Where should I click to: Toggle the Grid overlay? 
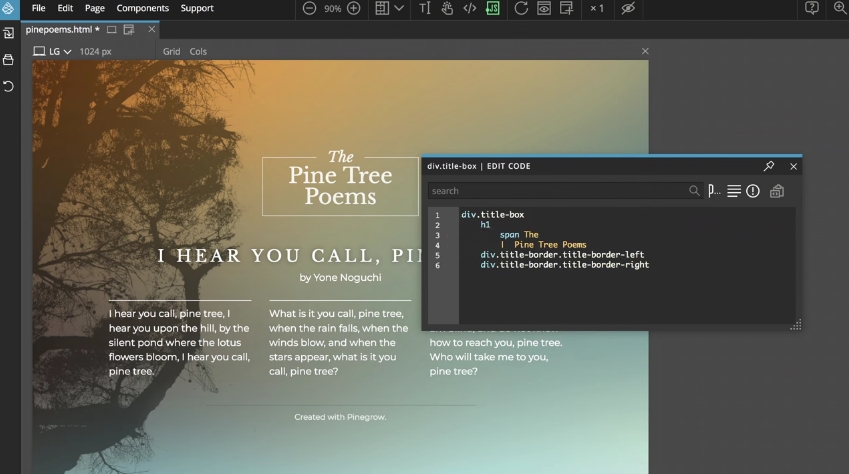pos(171,51)
